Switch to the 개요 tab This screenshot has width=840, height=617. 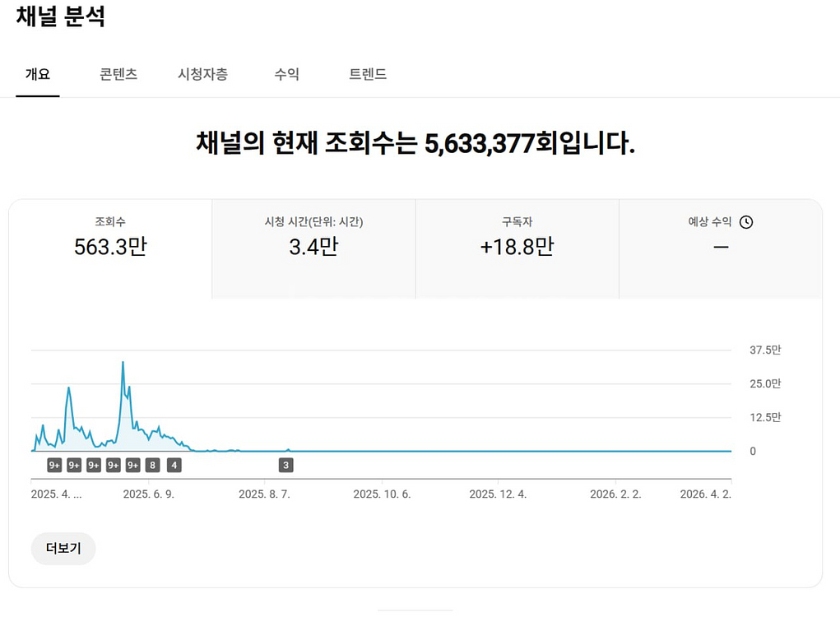click(38, 74)
